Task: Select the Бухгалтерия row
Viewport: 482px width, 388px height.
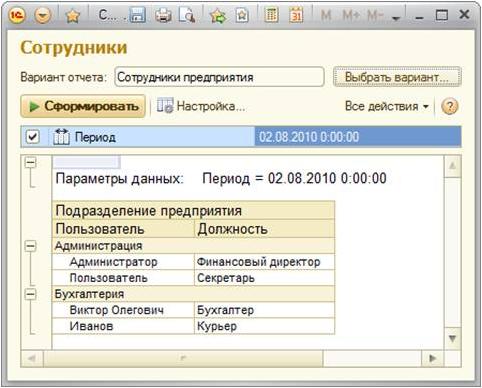Action: pos(193,294)
